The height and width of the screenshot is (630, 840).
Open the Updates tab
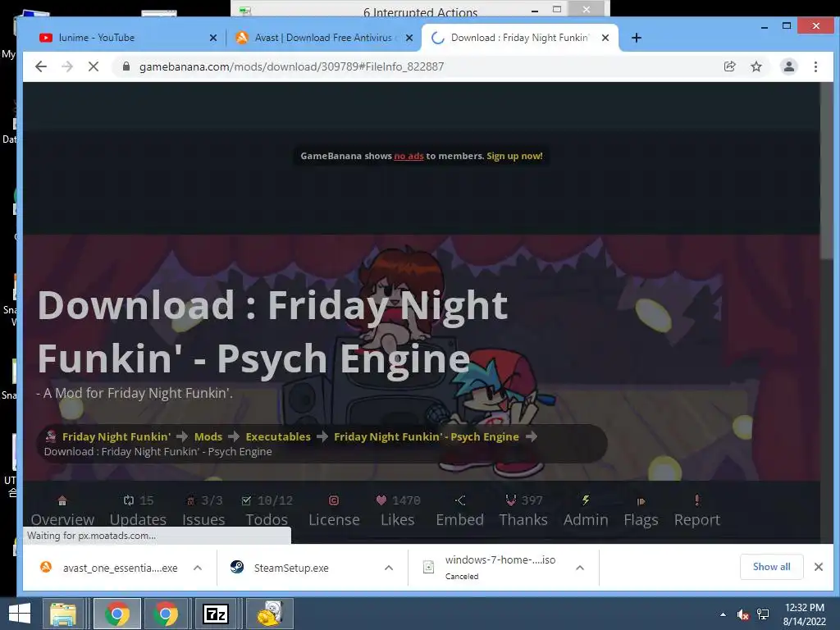[x=138, y=512]
